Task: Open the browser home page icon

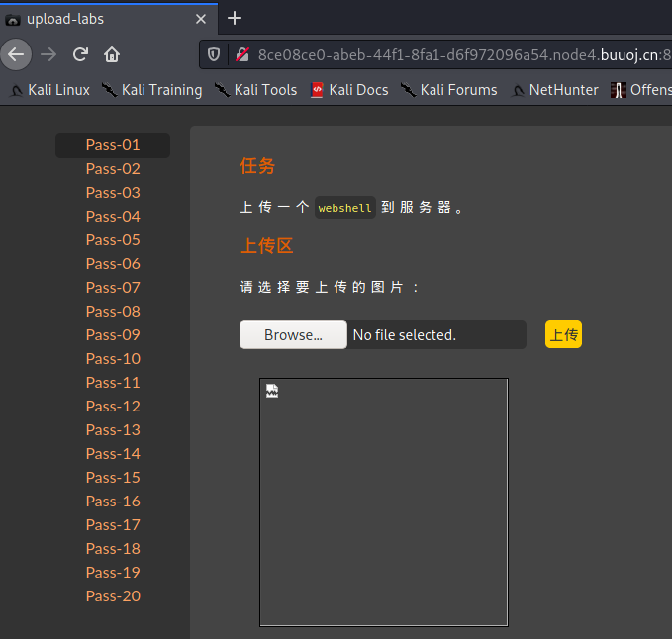Action: 112,54
